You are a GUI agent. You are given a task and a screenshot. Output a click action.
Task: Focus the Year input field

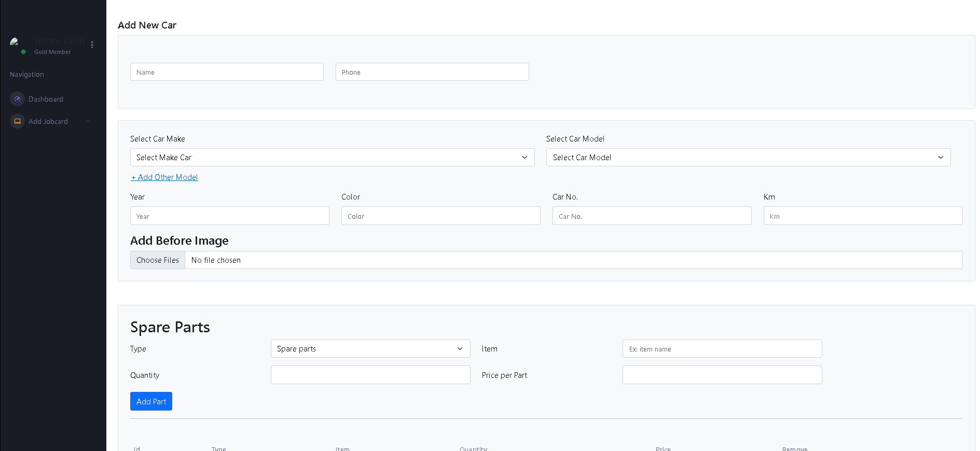[229, 216]
